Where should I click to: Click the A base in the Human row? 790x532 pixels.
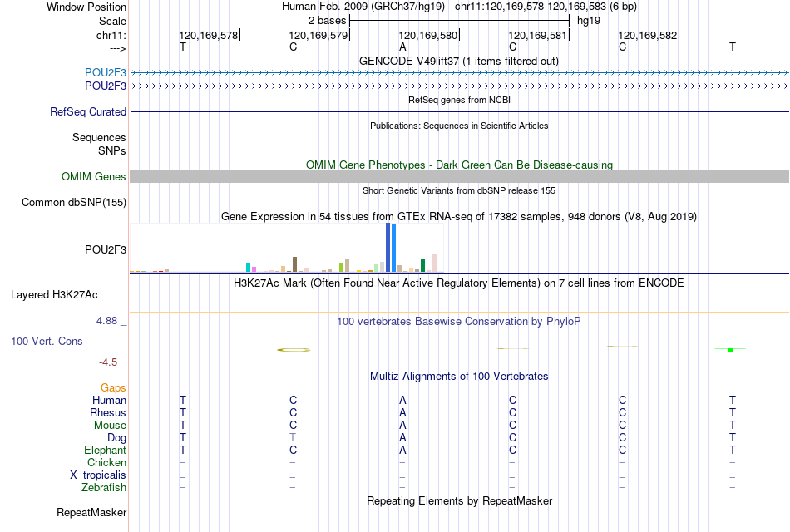click(402, 400)
